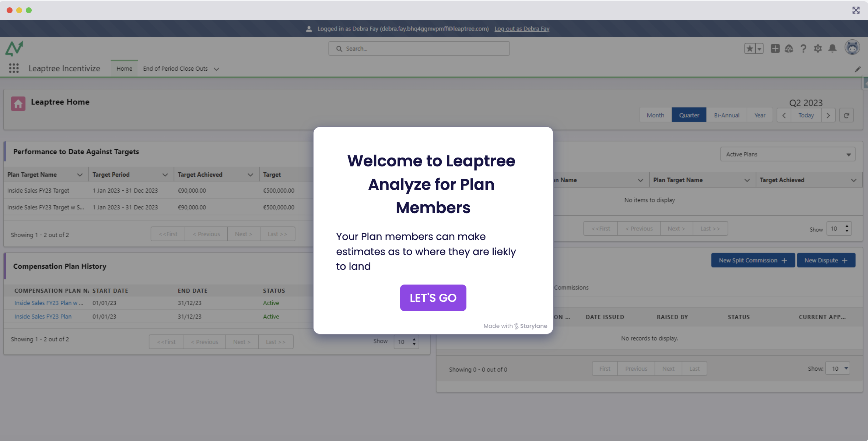This screenshot has height=441, width=868.
Task: Switch the period view to Month
Action: pyautogui.click(x=655, y=115)
